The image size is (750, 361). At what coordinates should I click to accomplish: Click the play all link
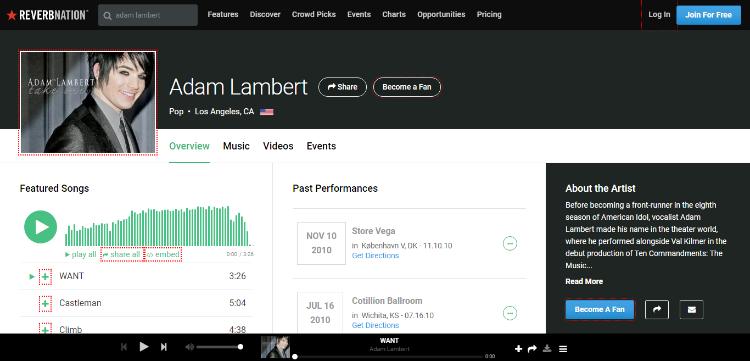[81, 254]
